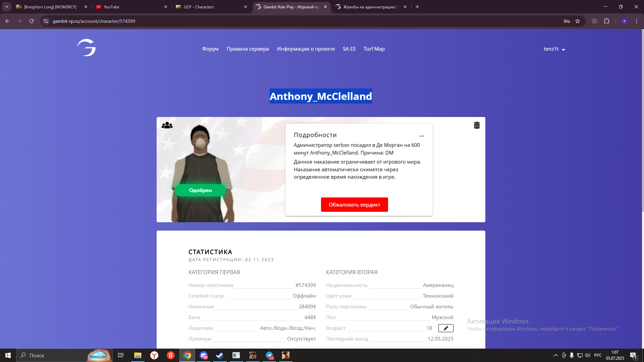Viewport: 644px width, 362px height.
Task: Click the group members icon on the character card
Action: point(167,125)
